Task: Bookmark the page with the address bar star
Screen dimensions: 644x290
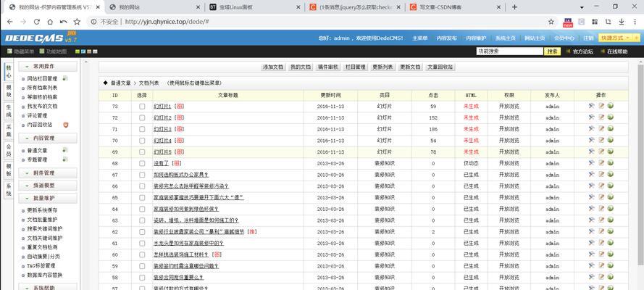Action: pos(551,22)
